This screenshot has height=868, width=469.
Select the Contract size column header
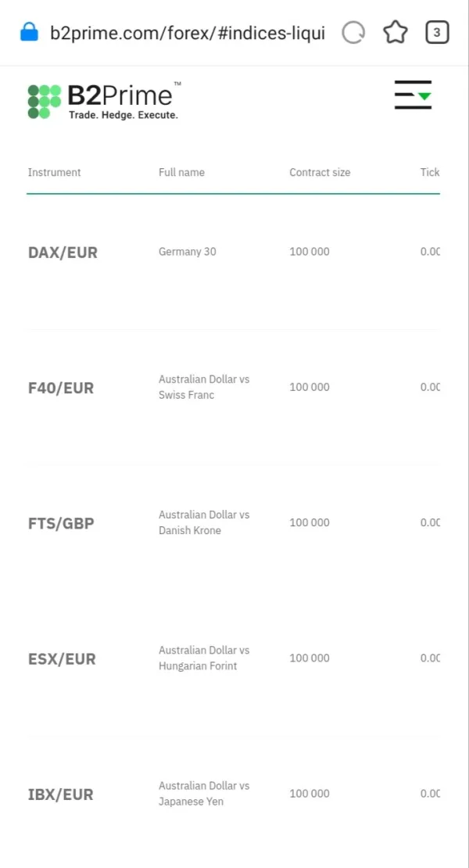[x=320, y=172]
